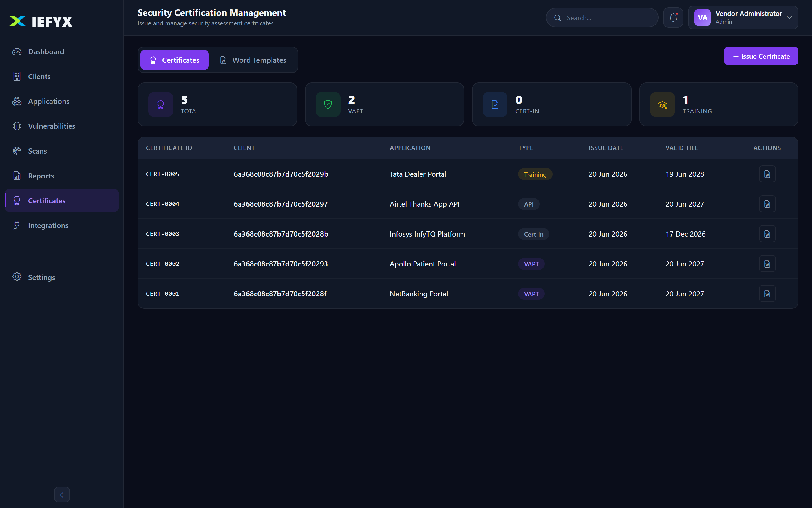The width and height of the screenshot is (812, 508).
Task: Click the 17 Dec 2026 valid till date
Action: point(685,234)
